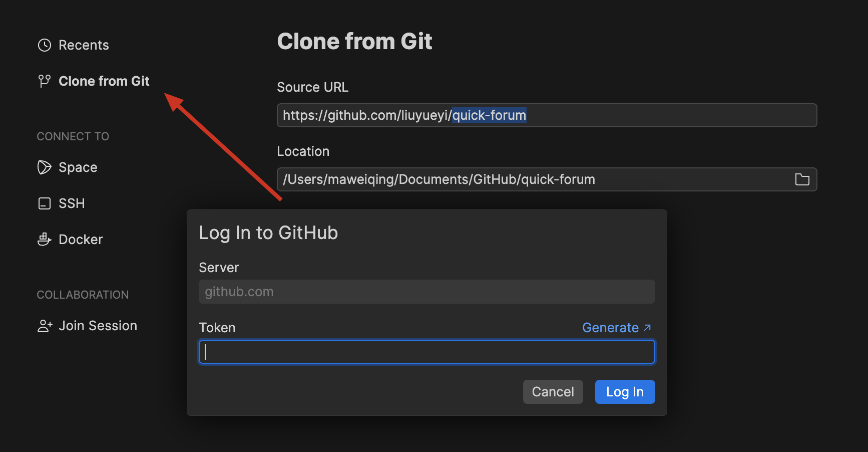Click the Space logo icon in the sidebar
The image size is (868, 452).
coord(45,167)
